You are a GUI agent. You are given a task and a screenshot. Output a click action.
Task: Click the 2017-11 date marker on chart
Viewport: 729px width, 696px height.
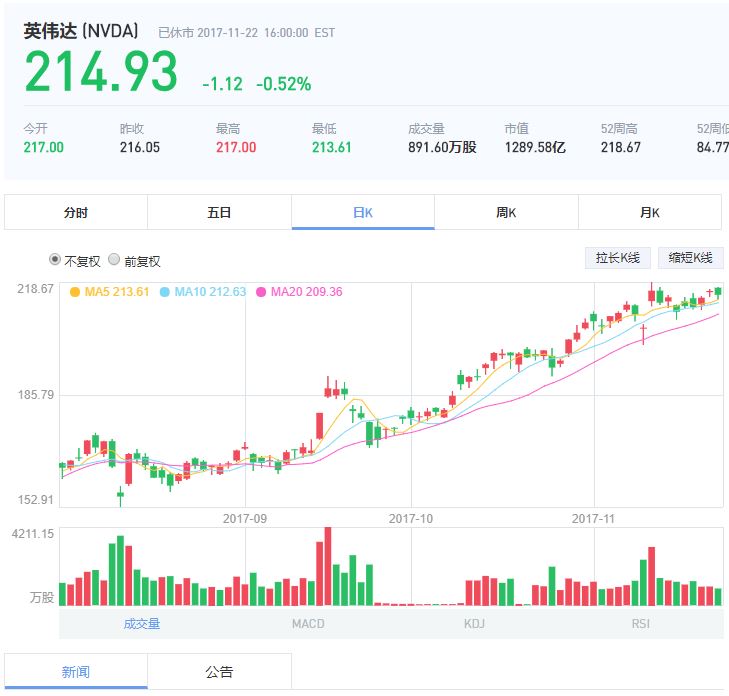pyautogui.click(x=593, y=518)
